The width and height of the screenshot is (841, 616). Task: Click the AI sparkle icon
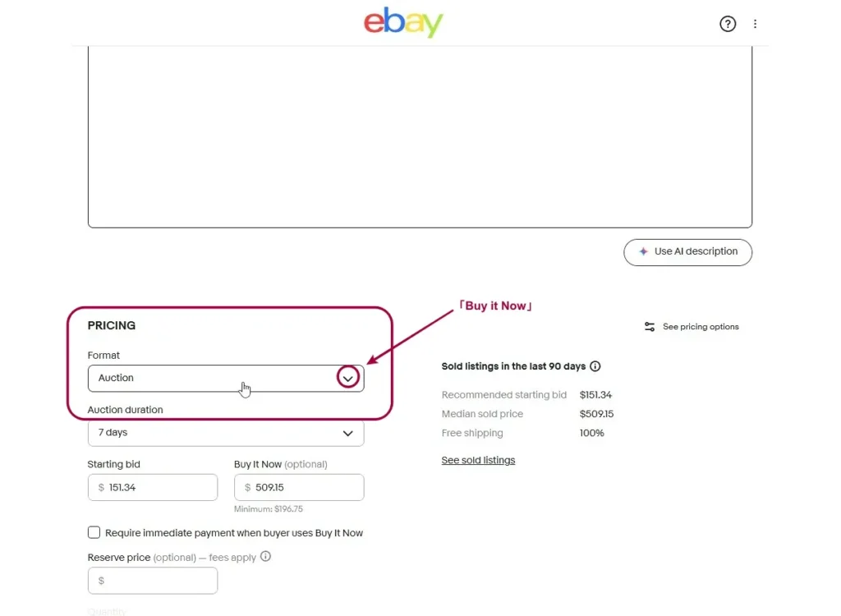[x=644, y=252]
